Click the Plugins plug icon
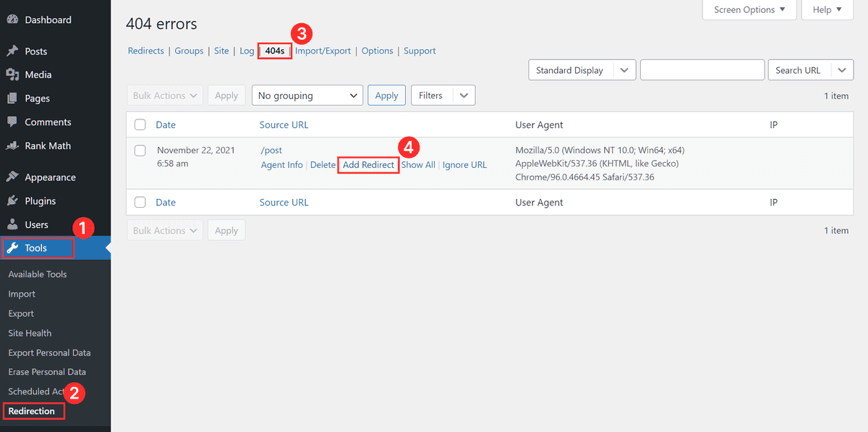The width and height of the screenshot is (868, 432). [12, 201]
